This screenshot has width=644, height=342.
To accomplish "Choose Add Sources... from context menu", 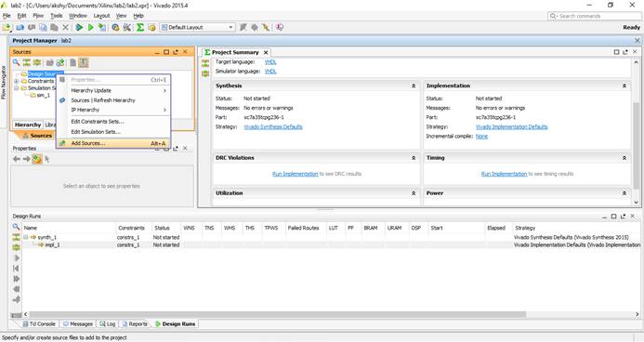I will 113,143.
